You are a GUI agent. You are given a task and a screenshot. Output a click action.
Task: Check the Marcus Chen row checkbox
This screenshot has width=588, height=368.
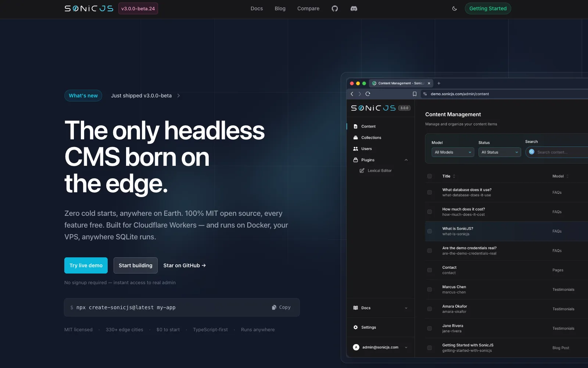[x=430, y=290]
